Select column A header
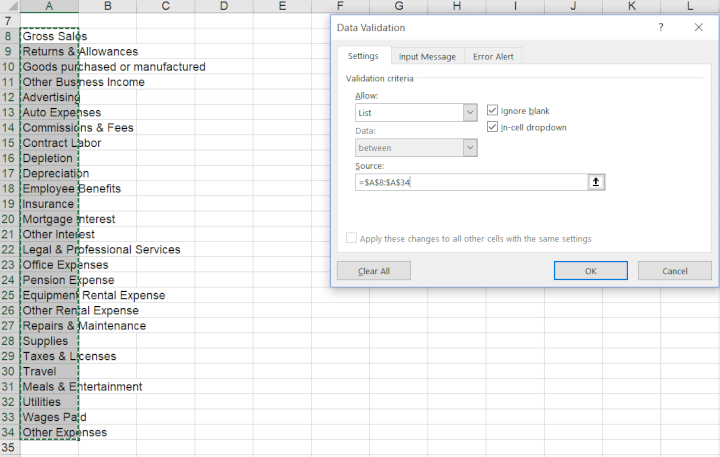 coord(49,6)
